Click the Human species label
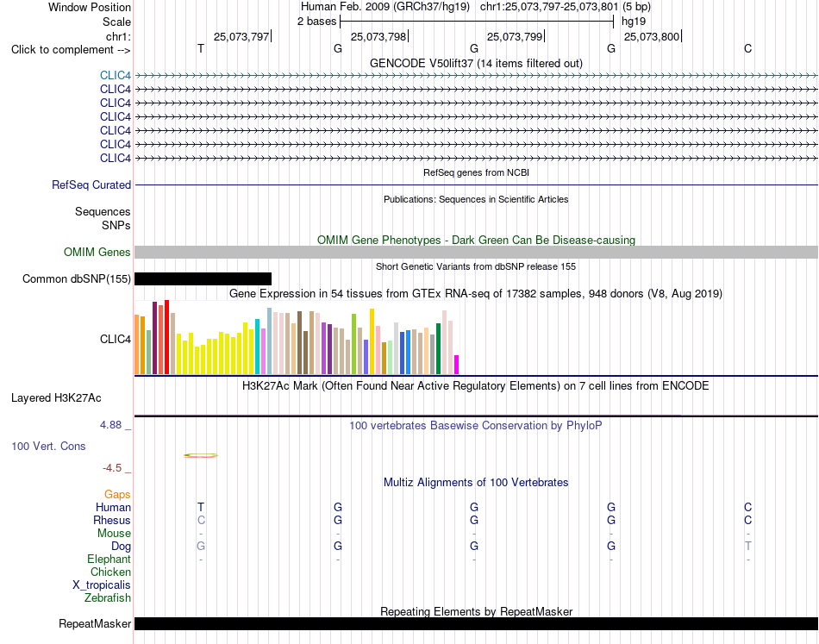This screenshot has width=819, height=644. pyautogui.click(x=113, y=507)
